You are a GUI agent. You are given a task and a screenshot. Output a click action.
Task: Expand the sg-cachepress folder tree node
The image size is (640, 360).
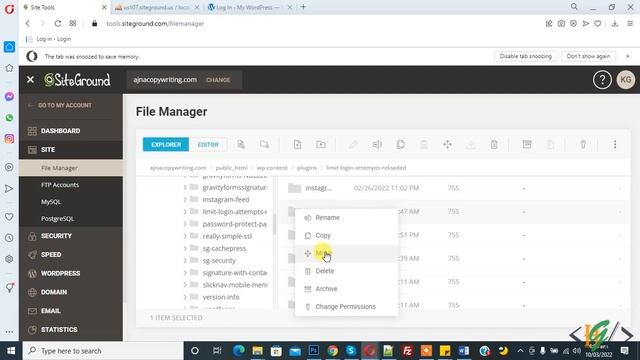185,249
